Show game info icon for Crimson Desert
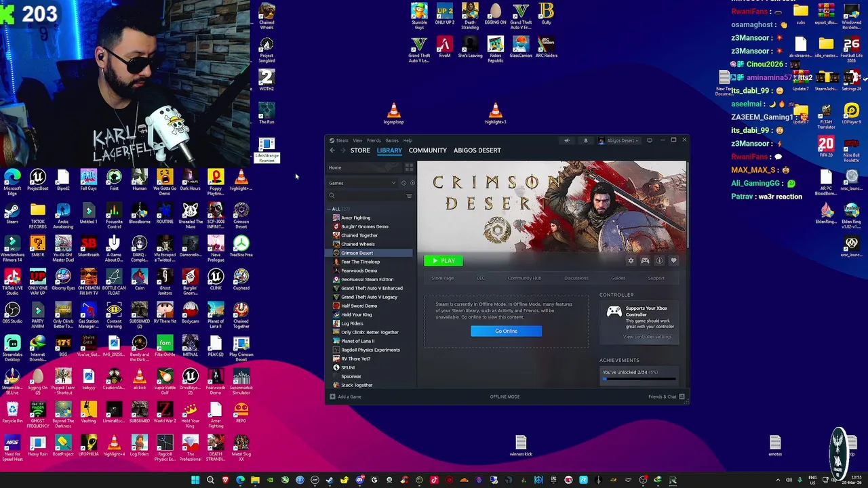Viewport: 868px width, 488px height. (x=659, y=261)
